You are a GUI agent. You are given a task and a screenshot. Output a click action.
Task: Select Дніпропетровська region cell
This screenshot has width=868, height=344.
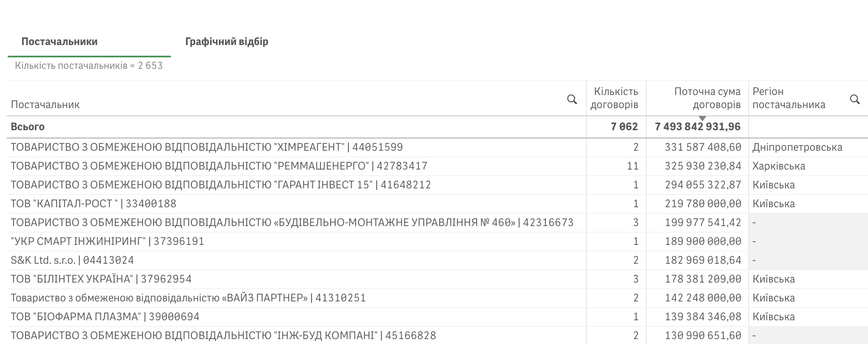click(x=797, y=147)
